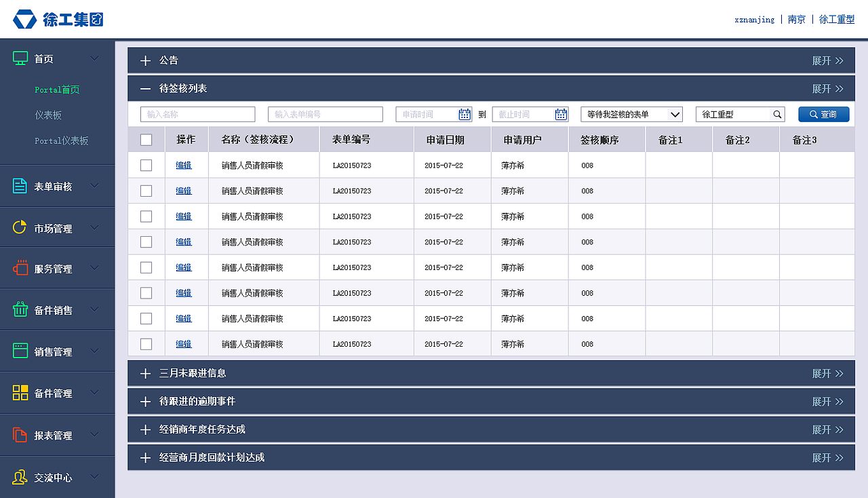Open 表单审核 via its document icon
Image resolution: width=868 pixels, height=498 pixels.
click(x=19, y=185)
